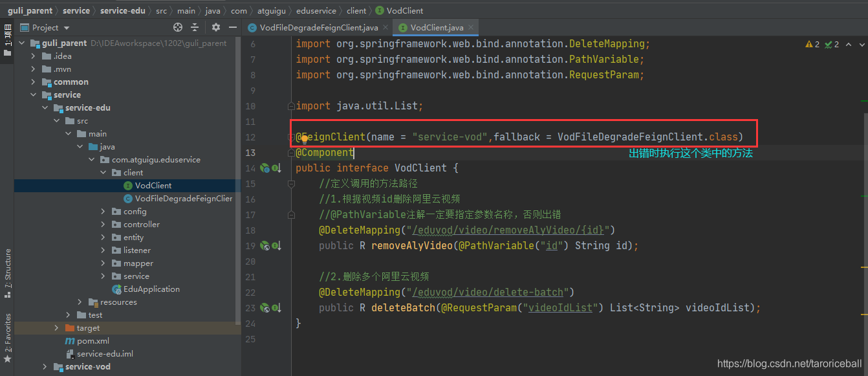Click the locate current file crosshair icon
This screenshot has width=868, height=376.
(x=178, y=27)
